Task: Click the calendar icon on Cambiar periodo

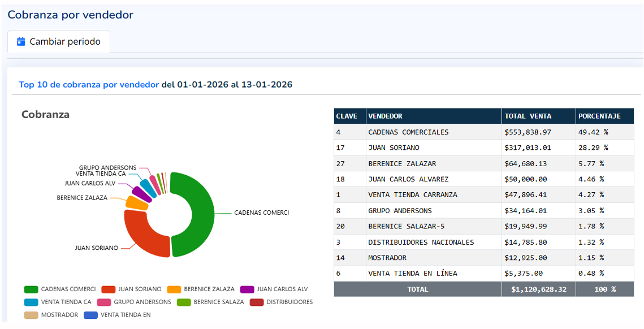Action: pos(21,42)
